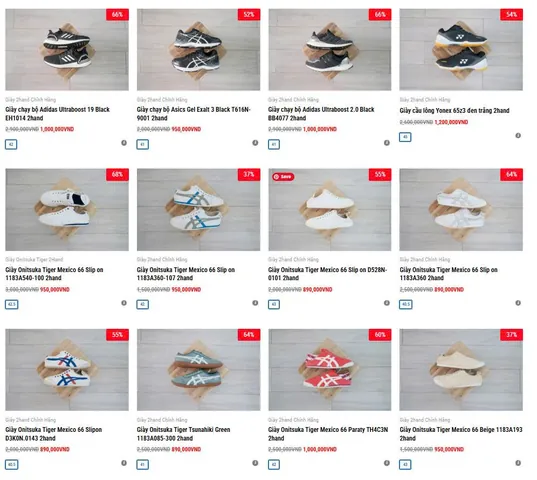The image size is (537, 480).
Task: Select size 42.5 for Onitsuka 1183A540-100
Action: (12, 304)
